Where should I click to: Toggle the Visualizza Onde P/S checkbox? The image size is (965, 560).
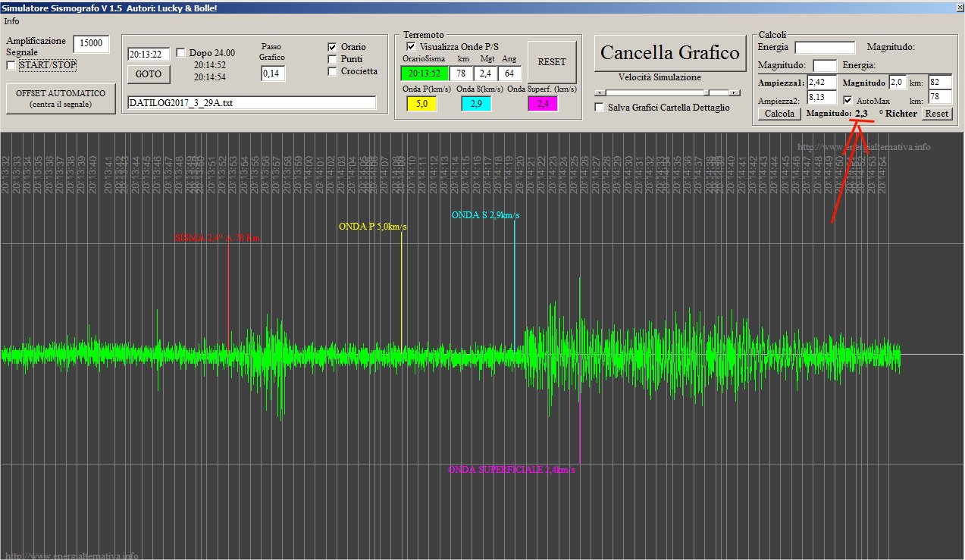412,47
